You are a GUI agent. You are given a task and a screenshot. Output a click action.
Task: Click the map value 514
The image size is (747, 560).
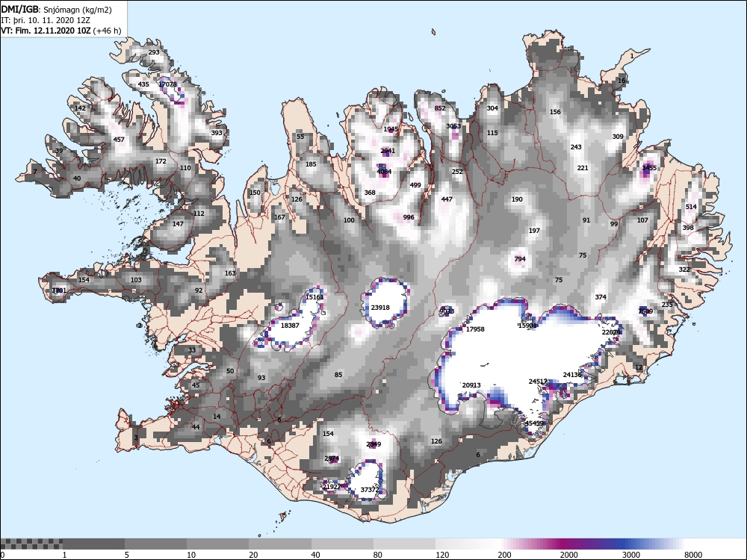[x=691, y=207]
